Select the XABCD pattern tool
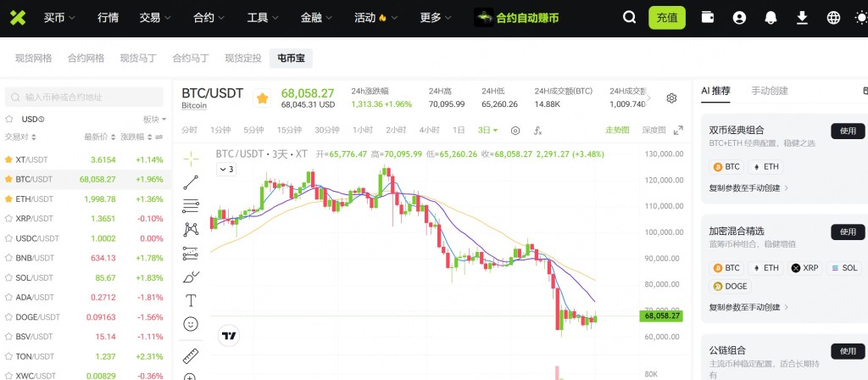This screenshot has height=380, width=868. [191, 229]
